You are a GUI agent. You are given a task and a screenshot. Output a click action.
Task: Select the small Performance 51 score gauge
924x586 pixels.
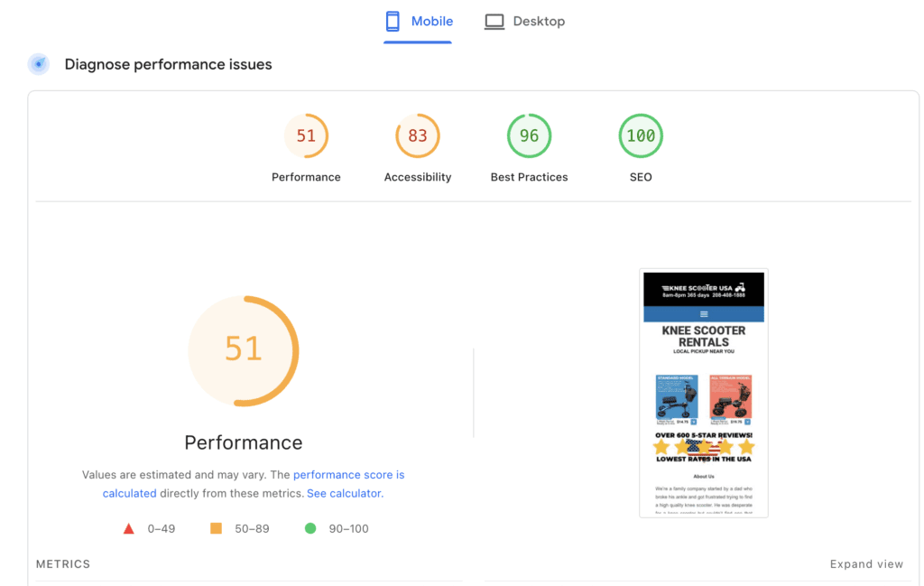[x=306, y=136]
